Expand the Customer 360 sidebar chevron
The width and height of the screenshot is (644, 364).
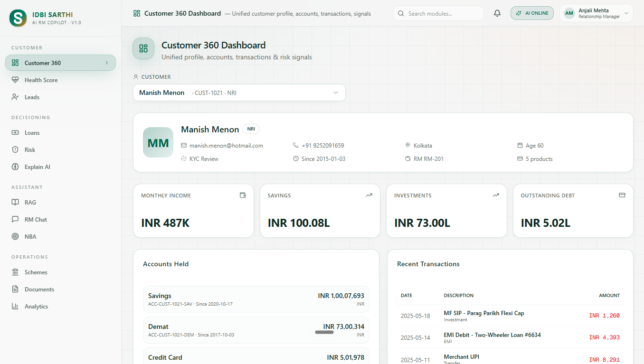106,63
